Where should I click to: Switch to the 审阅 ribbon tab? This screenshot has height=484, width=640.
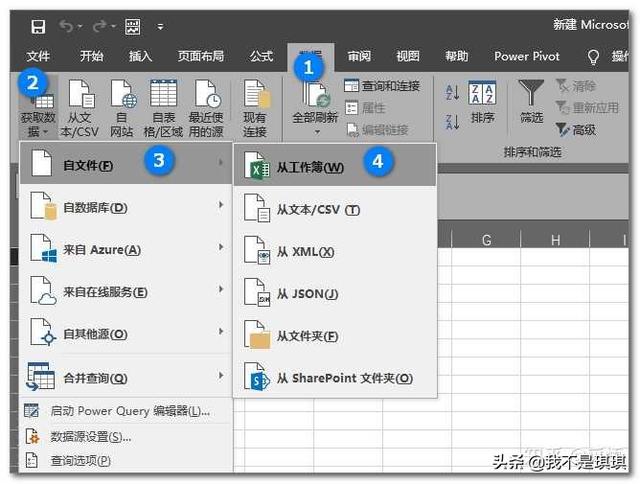pyautogui.click(x=359, y=56)
